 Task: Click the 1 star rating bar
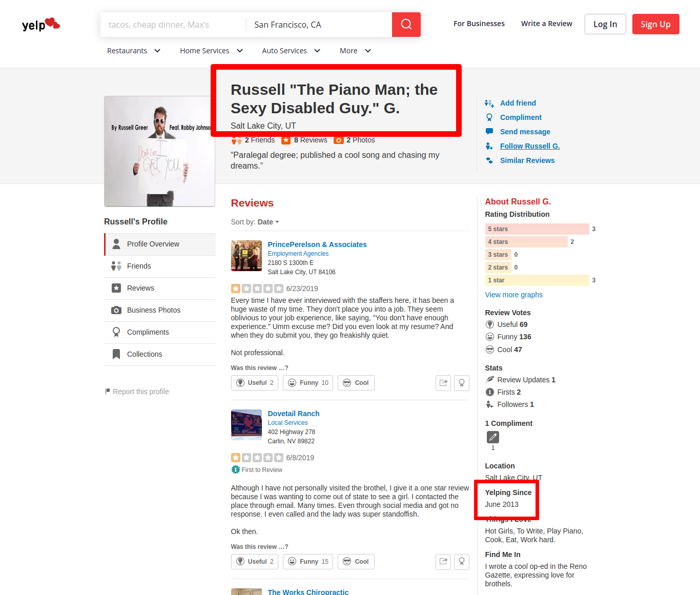537,280
